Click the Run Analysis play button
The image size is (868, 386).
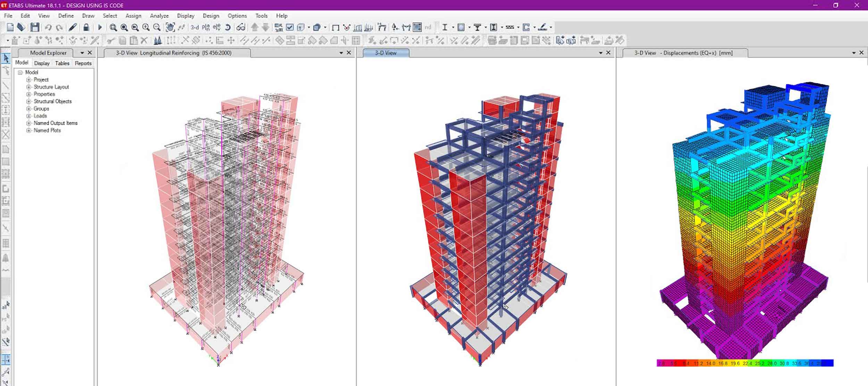(100, 27)
